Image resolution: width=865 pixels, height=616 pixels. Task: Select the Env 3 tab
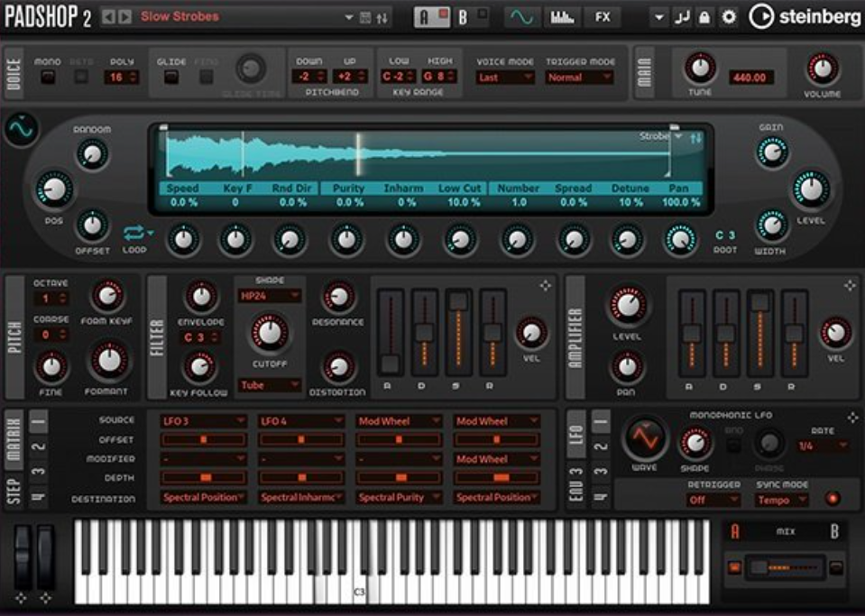[x=576, y=484]
